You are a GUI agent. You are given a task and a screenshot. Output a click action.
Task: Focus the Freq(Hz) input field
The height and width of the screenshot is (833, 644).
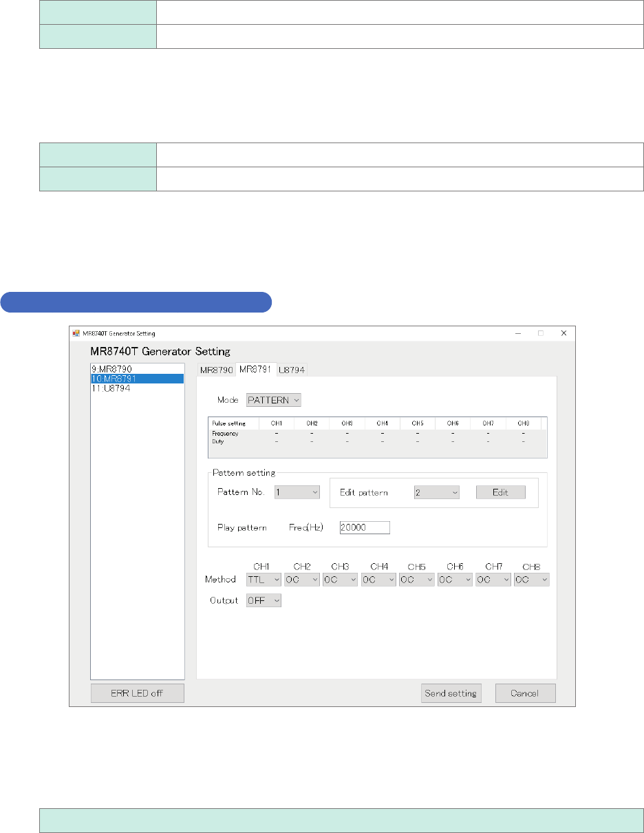point(365,527)
